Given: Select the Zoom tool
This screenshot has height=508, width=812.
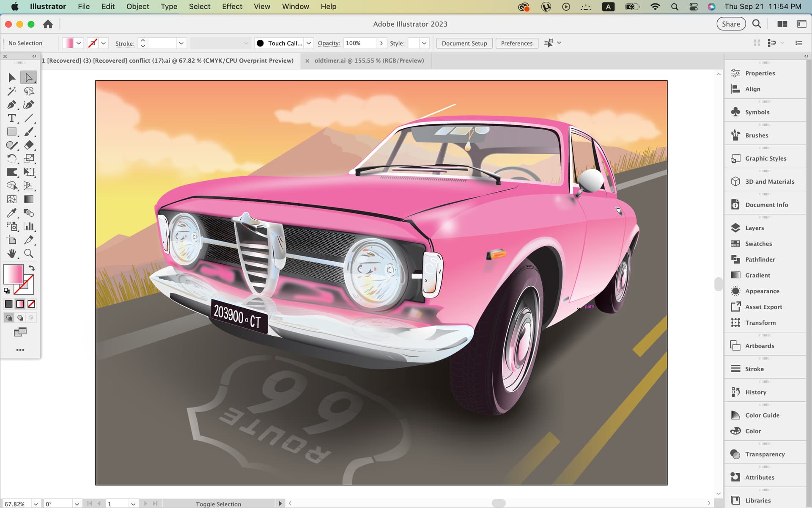Looking at the screenshot, I should pos(29,254).
